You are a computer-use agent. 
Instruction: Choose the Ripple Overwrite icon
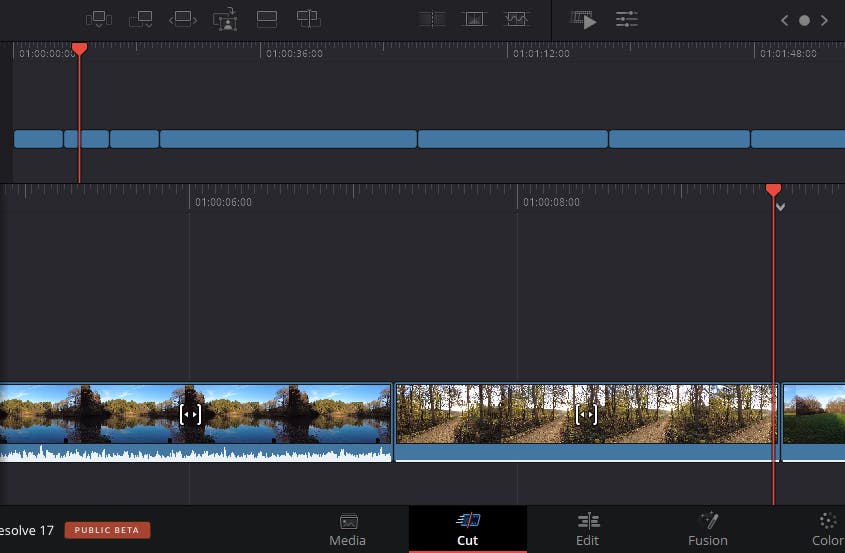click(183, 19)
